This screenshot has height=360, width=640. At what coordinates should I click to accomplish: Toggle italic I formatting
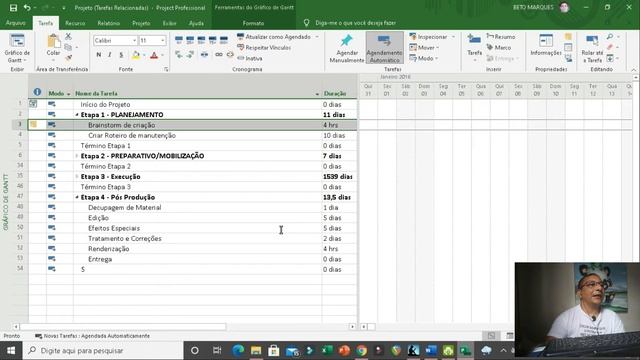point(110,55)
